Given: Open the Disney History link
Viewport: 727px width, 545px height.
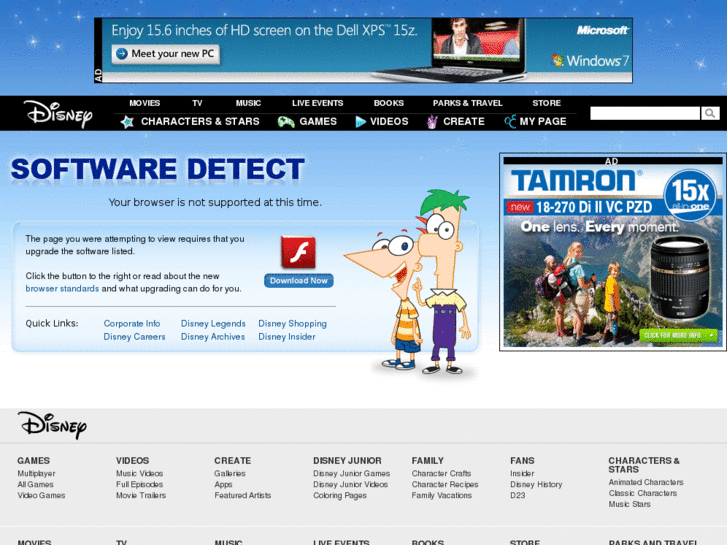Looking at the screenshot, I should [x=536, y=484].
